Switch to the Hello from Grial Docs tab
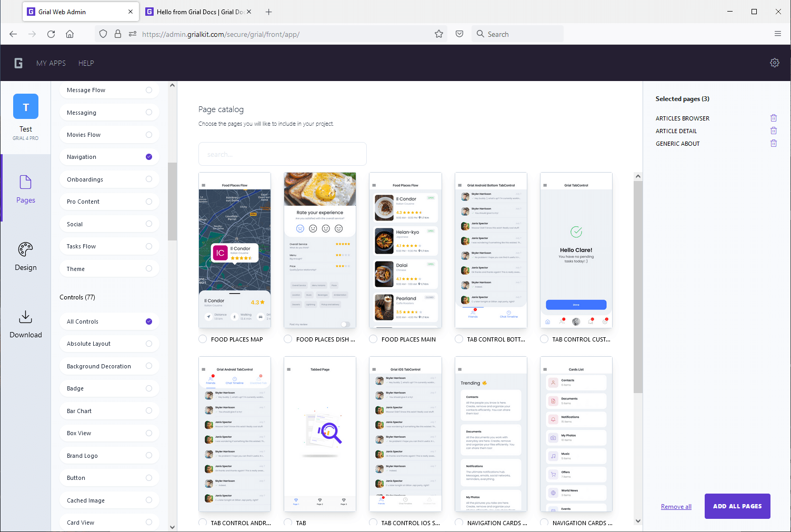 195,11
